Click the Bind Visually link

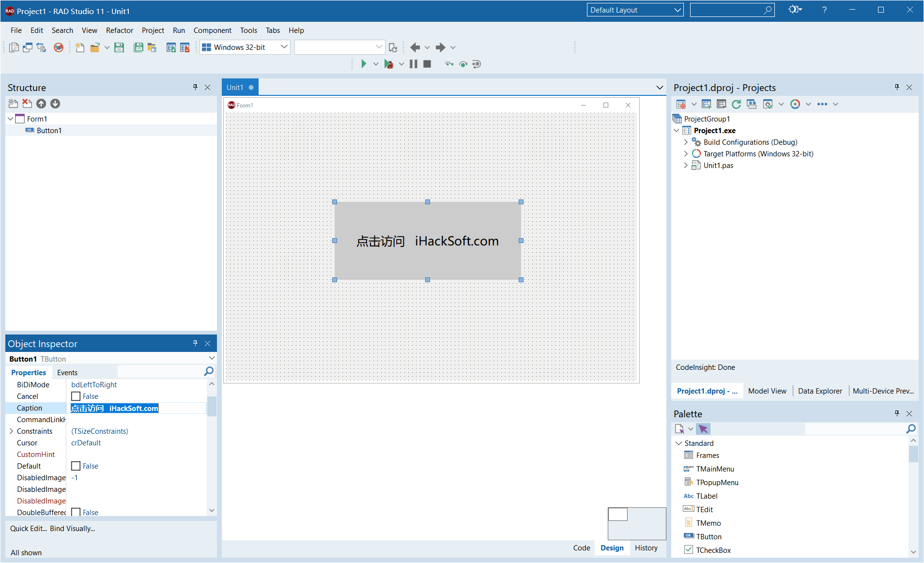tap(72, 529)
